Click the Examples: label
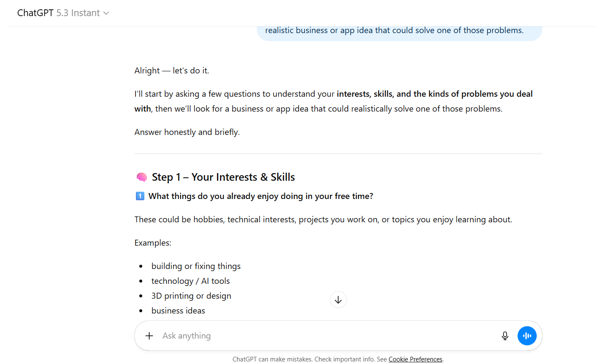The image size is (597, 364). point(153,243)
